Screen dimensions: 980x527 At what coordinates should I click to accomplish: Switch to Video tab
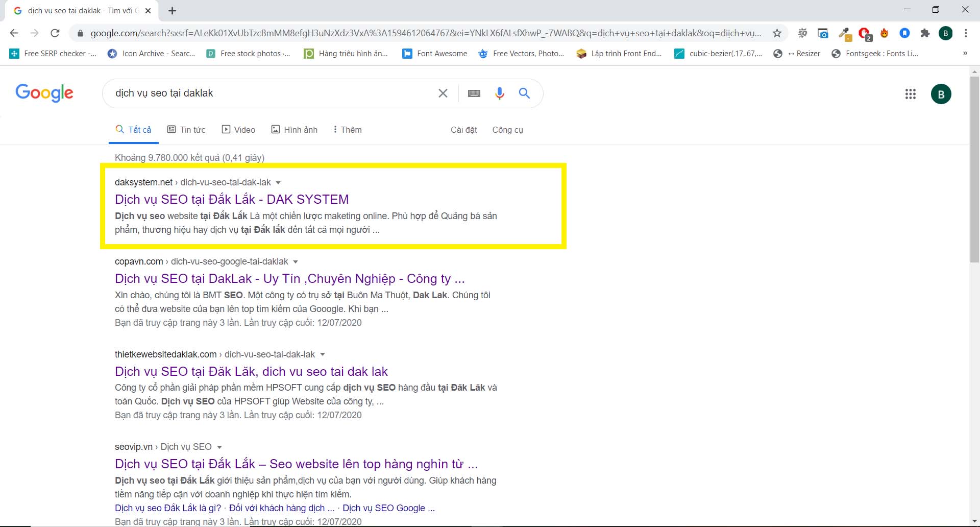tap(238, 130)
